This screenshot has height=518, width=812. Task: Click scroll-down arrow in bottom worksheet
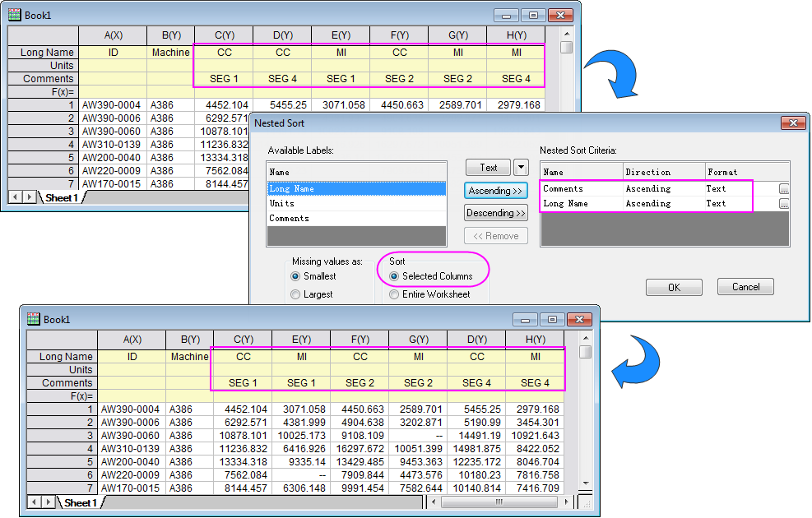(586, 483)
